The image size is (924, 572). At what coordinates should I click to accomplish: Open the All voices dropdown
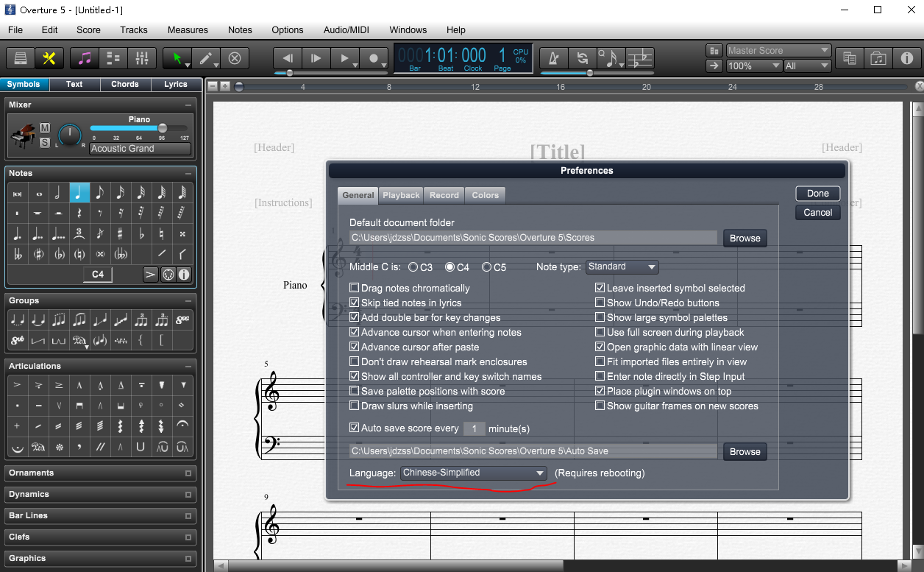click(807, 66)
